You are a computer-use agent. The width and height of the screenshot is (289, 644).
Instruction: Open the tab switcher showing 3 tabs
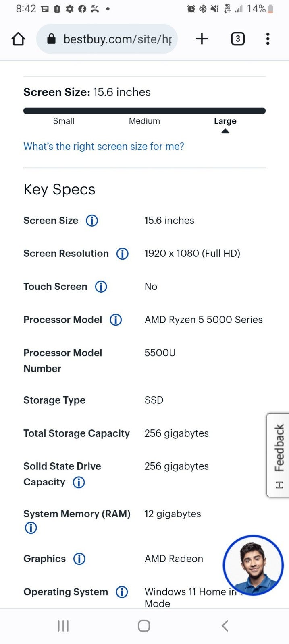238,39
